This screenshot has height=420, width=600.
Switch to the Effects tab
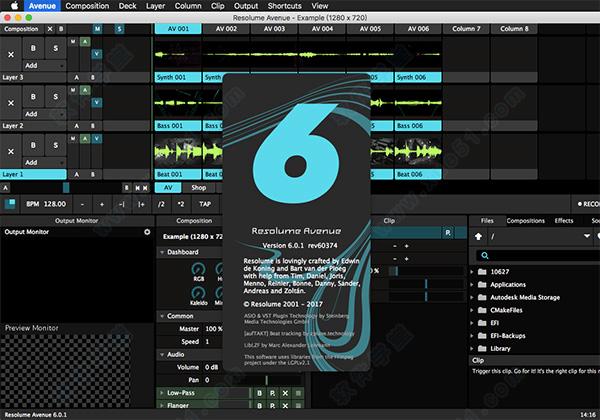click(x=564, y=220)
